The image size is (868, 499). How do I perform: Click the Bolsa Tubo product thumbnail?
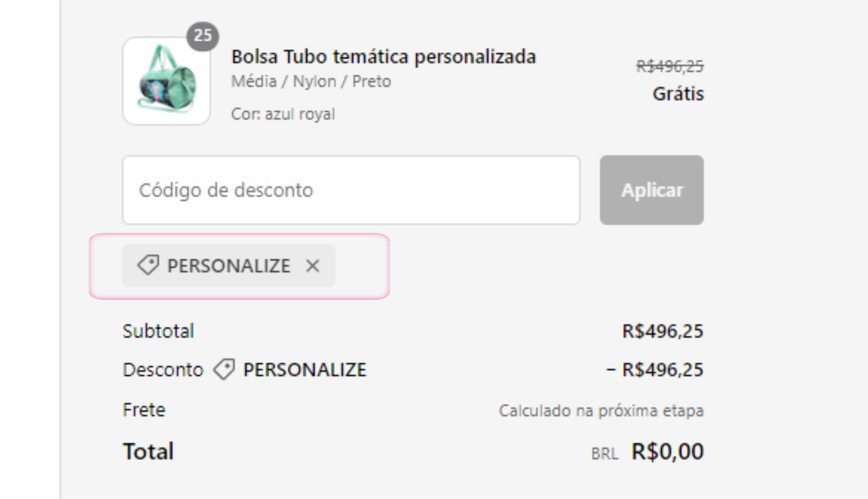coord(167,81)
